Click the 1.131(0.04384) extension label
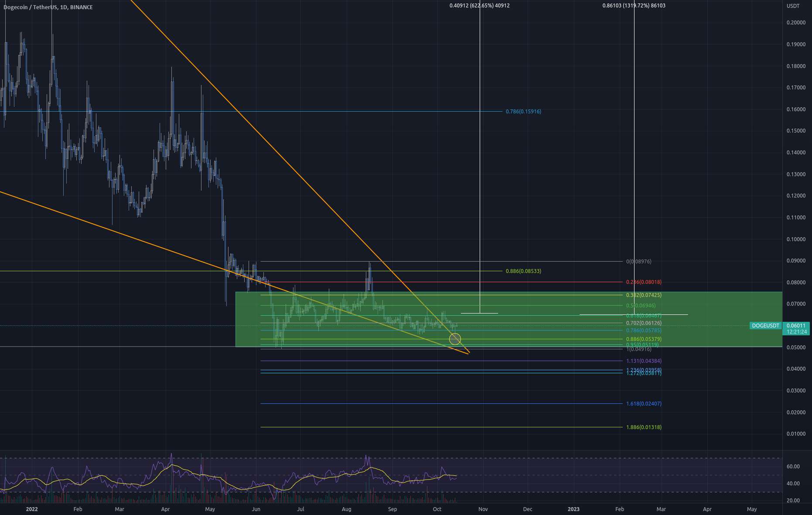The image size is (812, 515). 644,361
